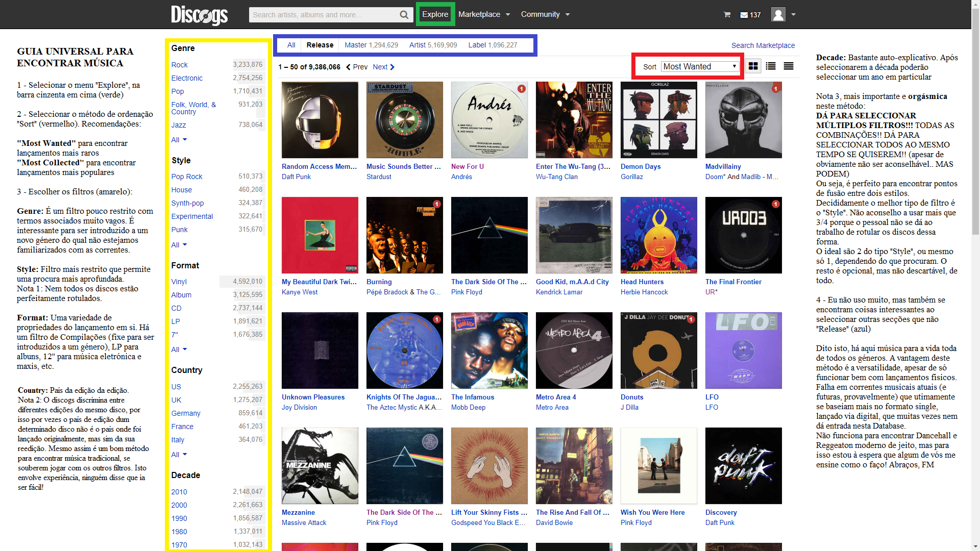Switch to compact text-only view icon
This screenshot has height=551, width=980.
point(789,66)
